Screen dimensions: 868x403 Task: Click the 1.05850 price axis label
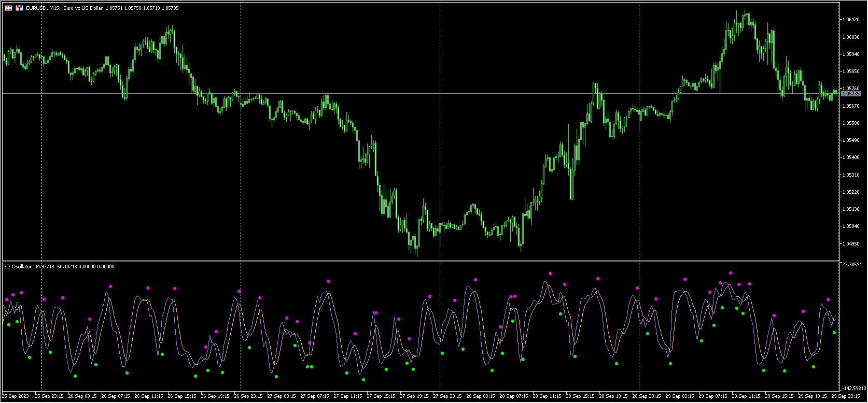click(x=852, y=71)
